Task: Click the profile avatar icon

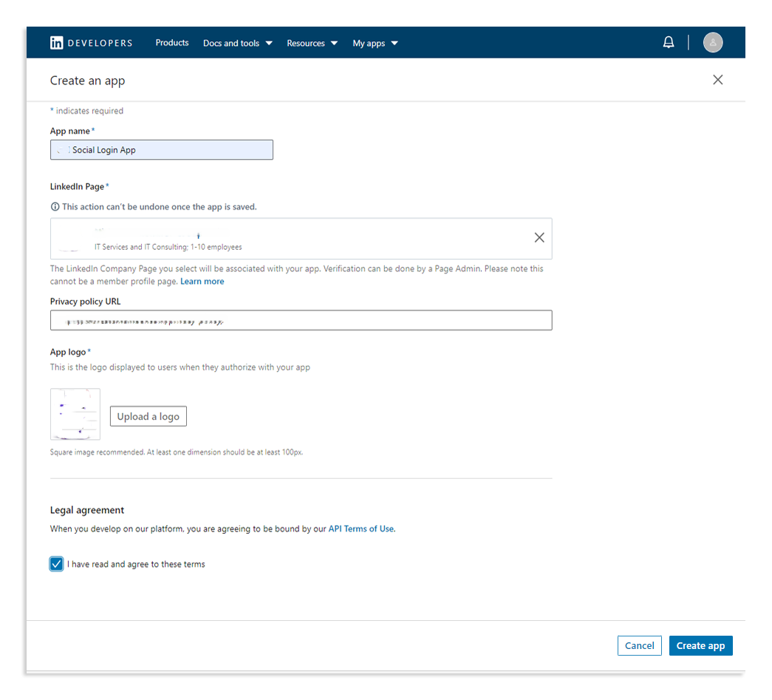Action: coord(712,42)
